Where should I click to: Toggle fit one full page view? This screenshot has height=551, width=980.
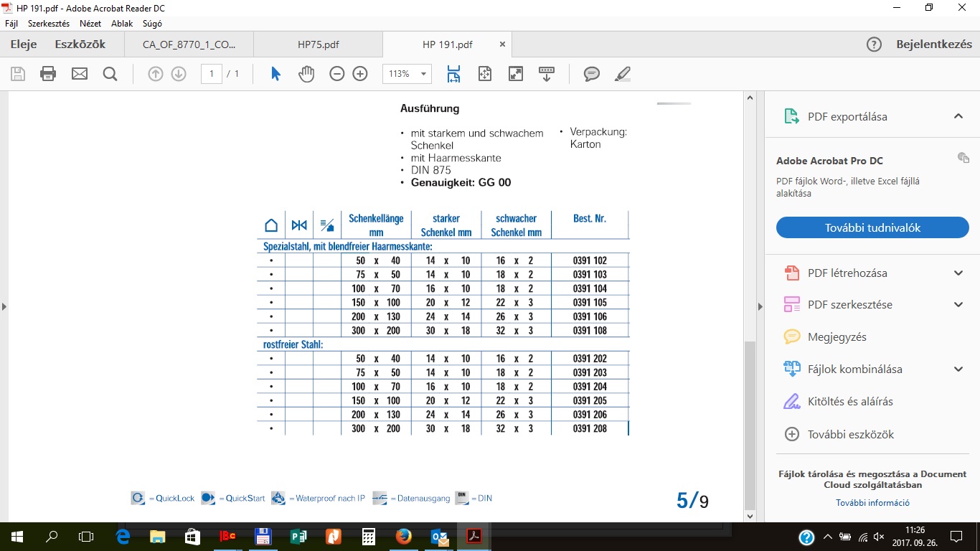click(485, 74)
